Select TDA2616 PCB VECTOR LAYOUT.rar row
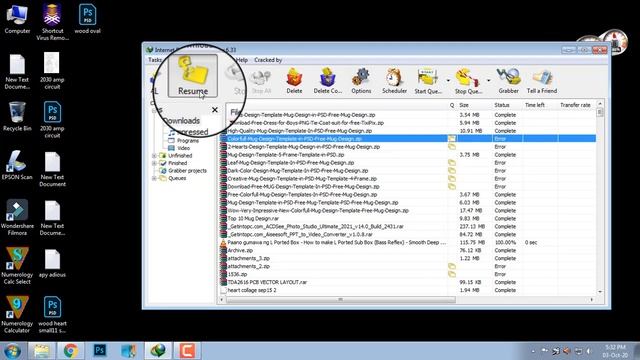640x360 pixels. (x=407, y=282)
